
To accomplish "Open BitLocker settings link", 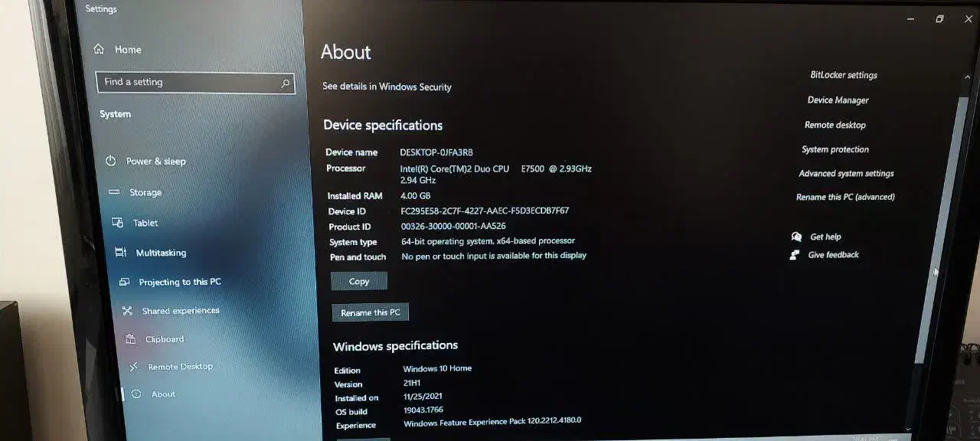I will pyautogui.click(x=844, y=75).
